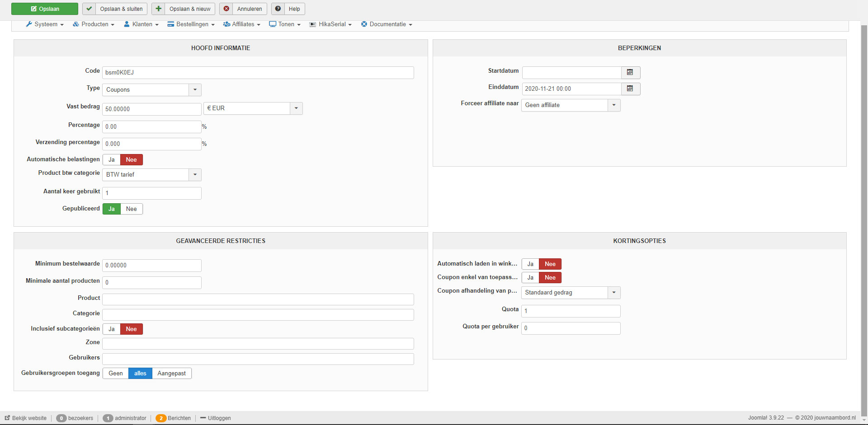
Task: Click Opslaan & nieuw button
Action: click(184, 9)
